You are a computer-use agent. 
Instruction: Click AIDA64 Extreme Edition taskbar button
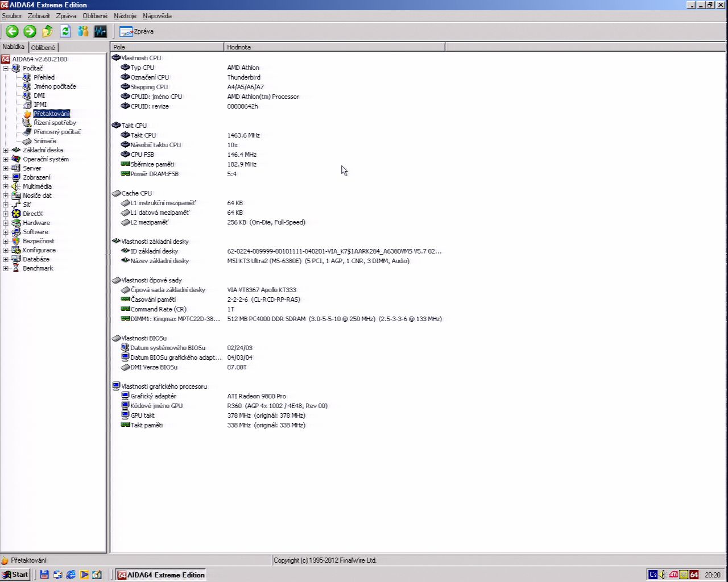click(160, 575)
